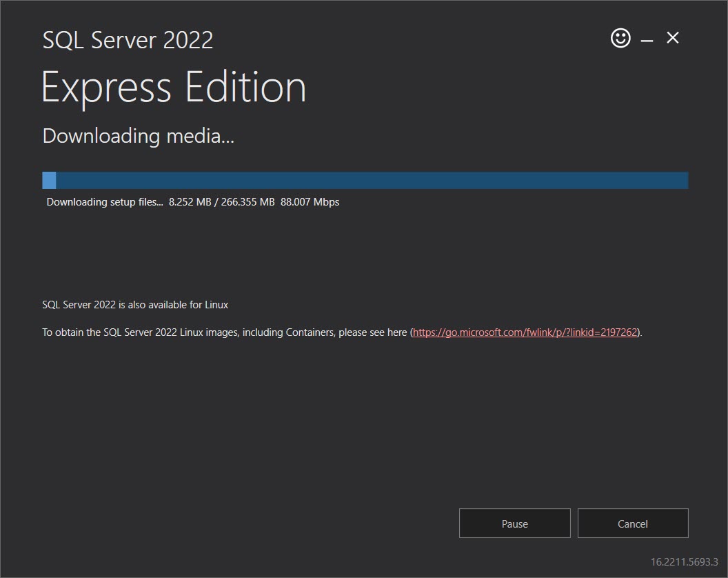Image resolution: width=728 pixels, height=578 pixels.
Task: Minimize the installer window
Action: [x=647, y=39]
